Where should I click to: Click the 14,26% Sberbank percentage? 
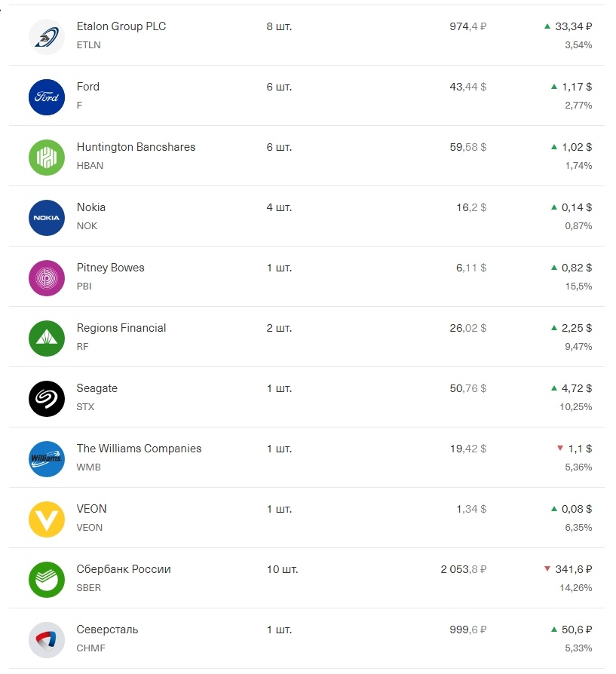click(576, 588)
